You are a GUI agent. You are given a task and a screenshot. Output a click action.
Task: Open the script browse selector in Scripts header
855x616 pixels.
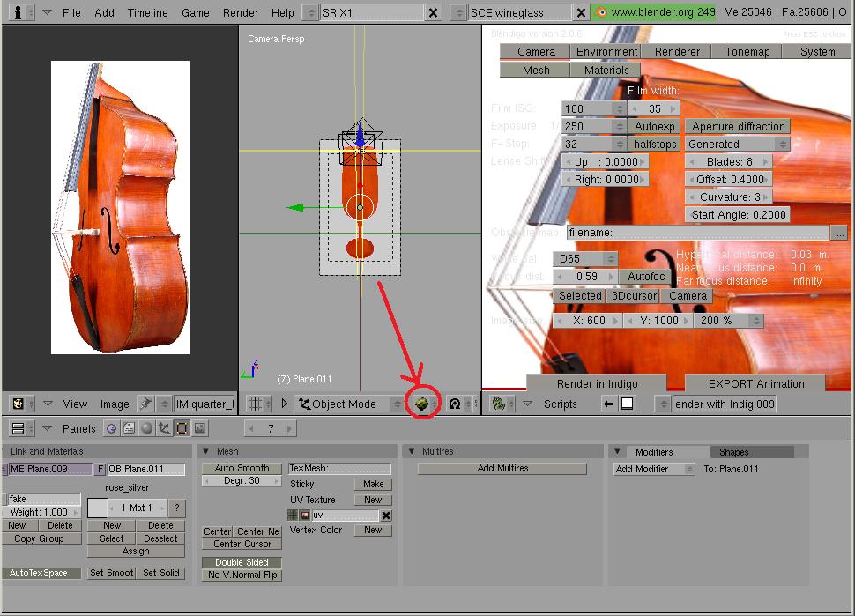[663, 404]
